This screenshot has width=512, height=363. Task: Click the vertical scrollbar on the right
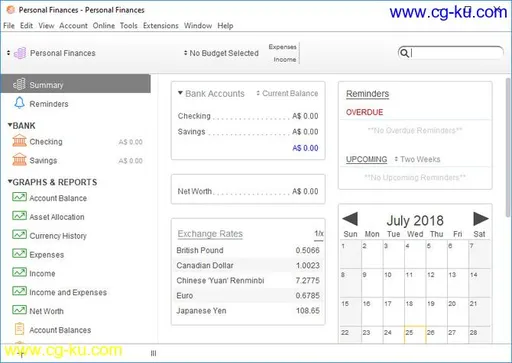pos(508,147)
